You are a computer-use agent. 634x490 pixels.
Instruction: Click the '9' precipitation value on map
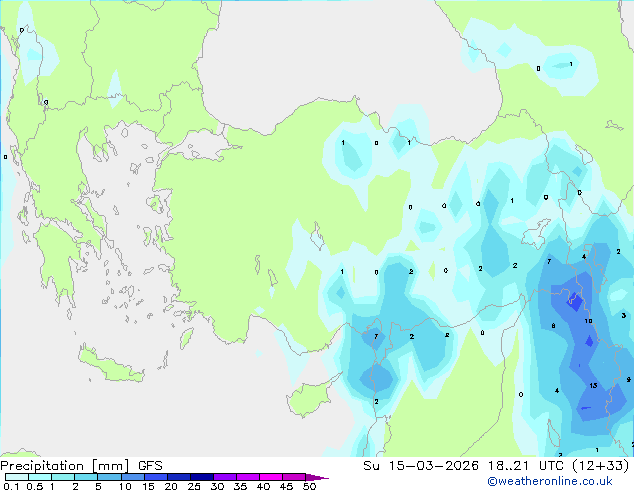pyautogui.click(x=628, y=380)
